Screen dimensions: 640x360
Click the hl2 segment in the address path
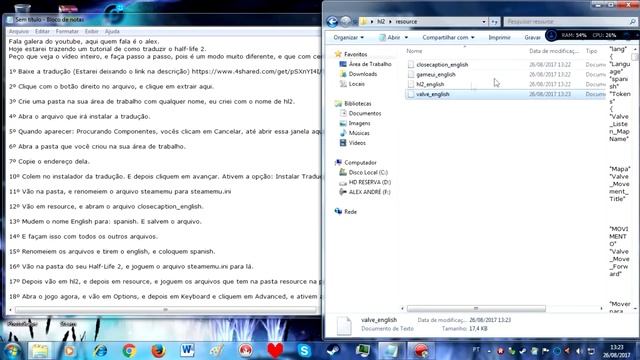click(381, 22)
